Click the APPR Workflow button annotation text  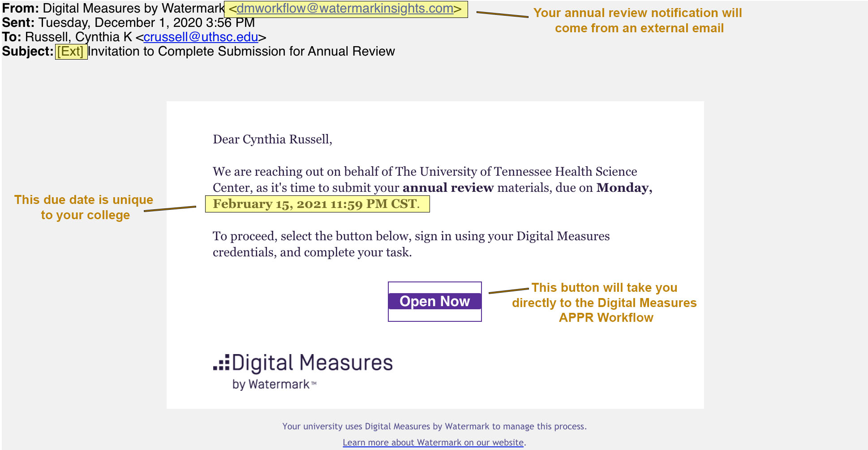click(x=605, y=303)
